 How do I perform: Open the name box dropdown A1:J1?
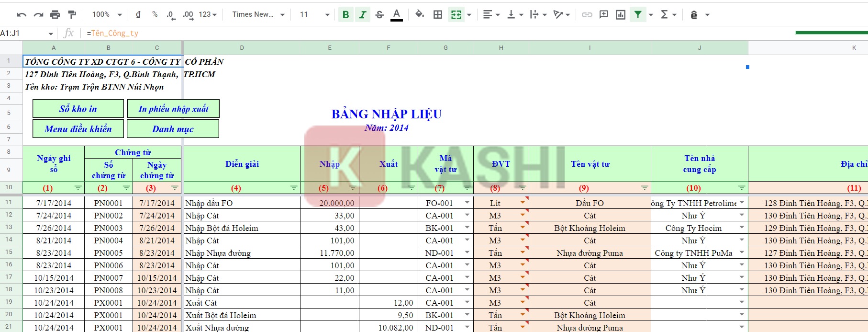(50, 34)
